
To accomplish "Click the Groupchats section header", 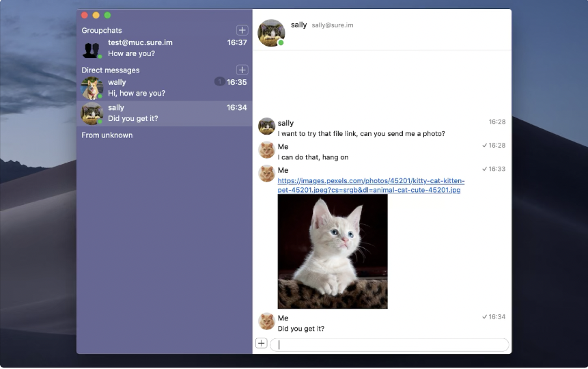I will point(102,30).
